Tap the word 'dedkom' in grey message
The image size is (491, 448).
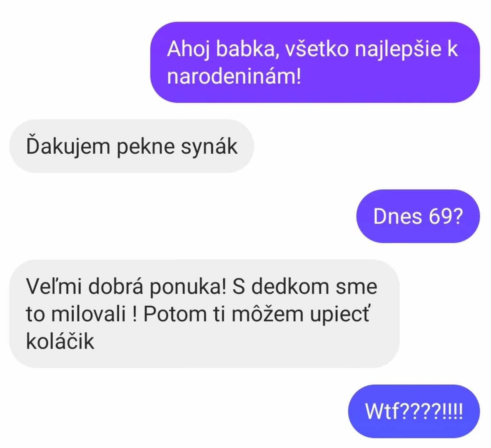[290, 286]
